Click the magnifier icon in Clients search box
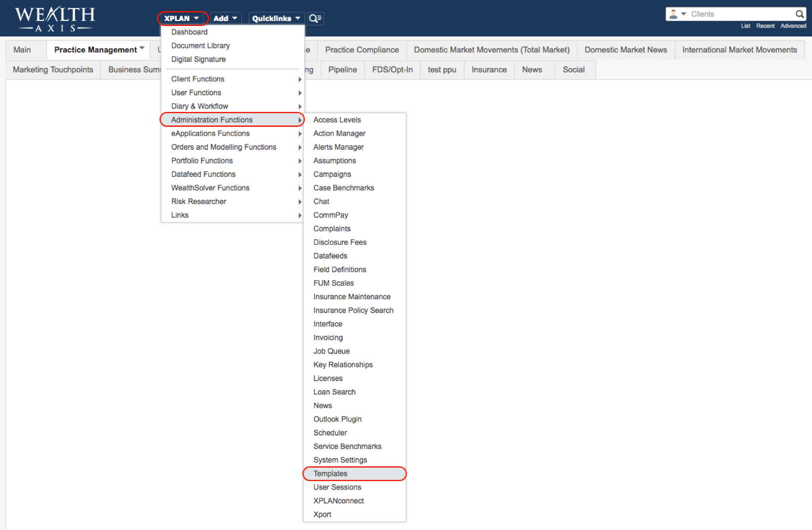 pos(800,14)
